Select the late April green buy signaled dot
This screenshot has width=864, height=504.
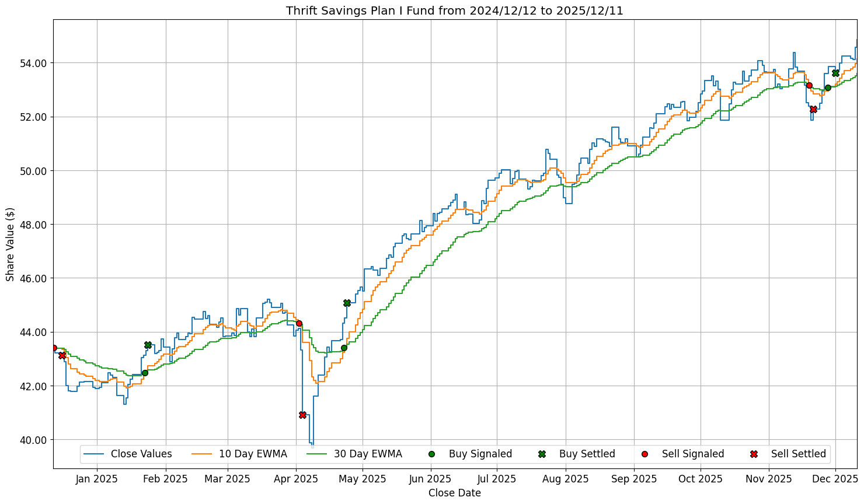pyautogui.click(x=344, y=348)
